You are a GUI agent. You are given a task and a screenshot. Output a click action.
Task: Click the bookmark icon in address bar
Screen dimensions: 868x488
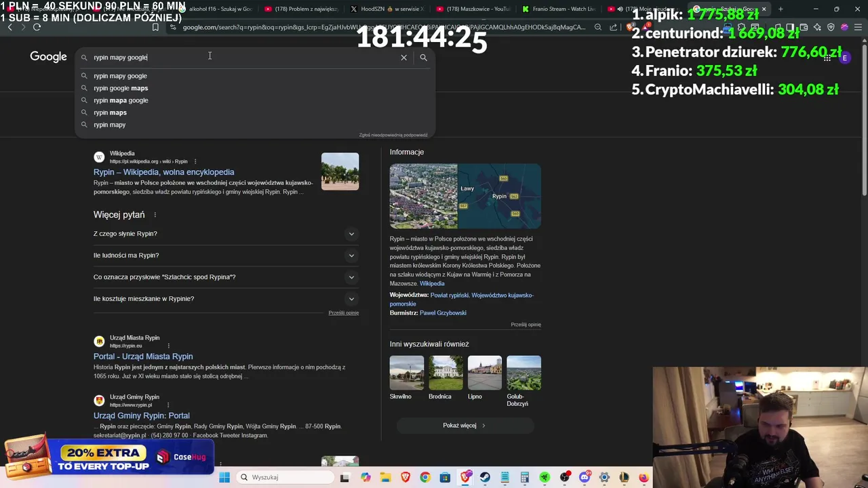coord(155,27)
